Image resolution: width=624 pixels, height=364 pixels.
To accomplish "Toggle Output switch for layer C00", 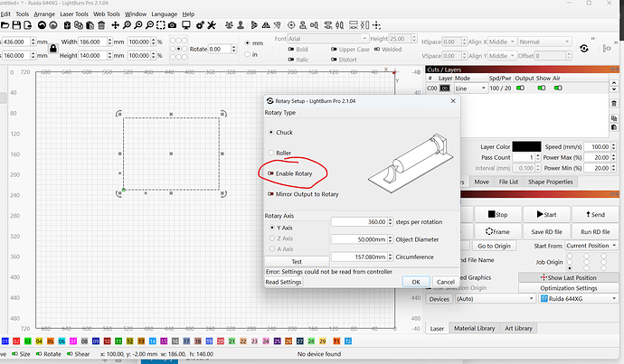I will tap(520, 88).
